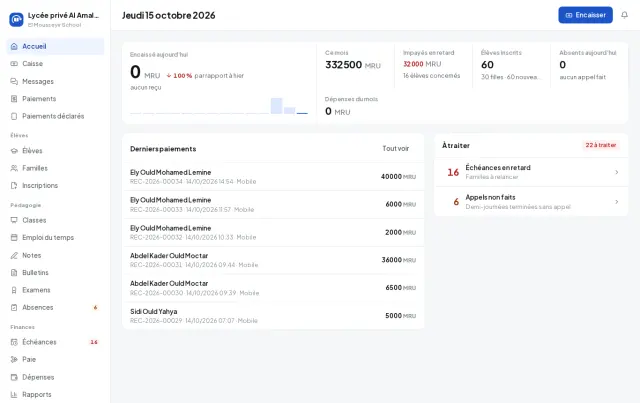
Task: Click the tallest bar in today's chart
Action: [276, 106]
